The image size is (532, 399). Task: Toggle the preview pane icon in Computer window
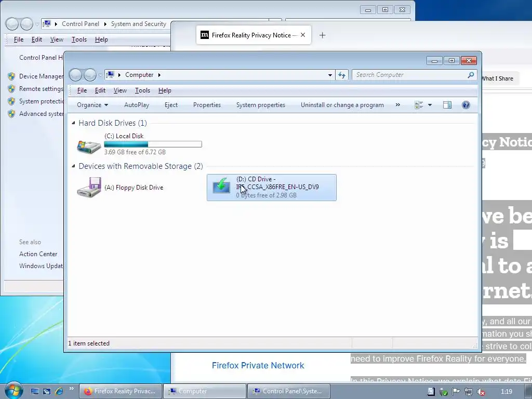[x=447, y=105]
